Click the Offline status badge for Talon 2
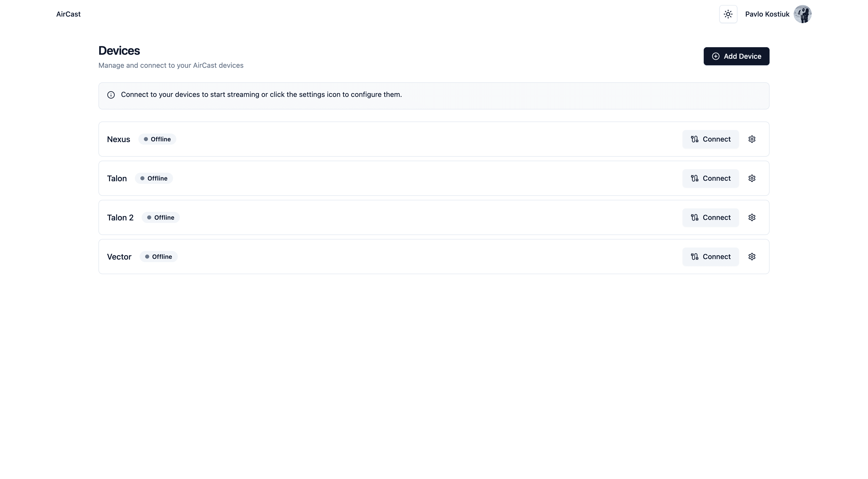868x479 pixels. (x=160, y=217)
